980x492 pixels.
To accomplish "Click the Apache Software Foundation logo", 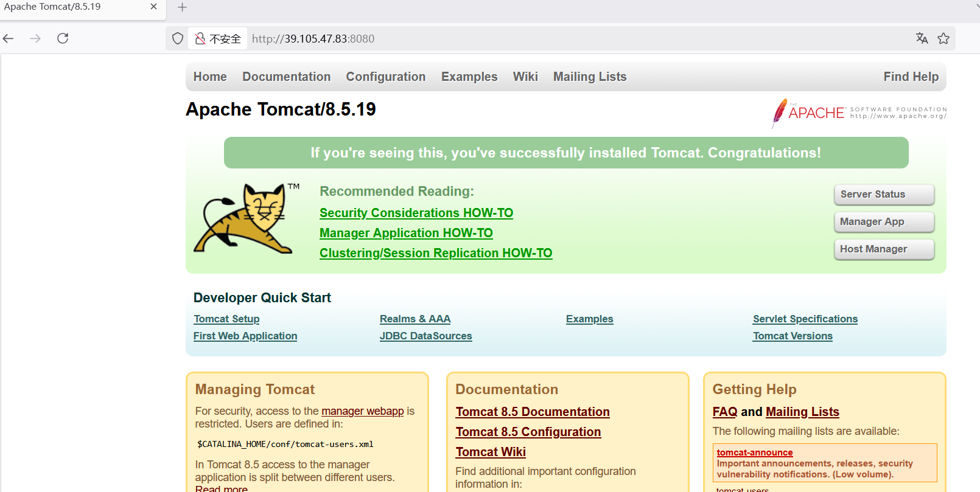I will [x=859, y=113].
